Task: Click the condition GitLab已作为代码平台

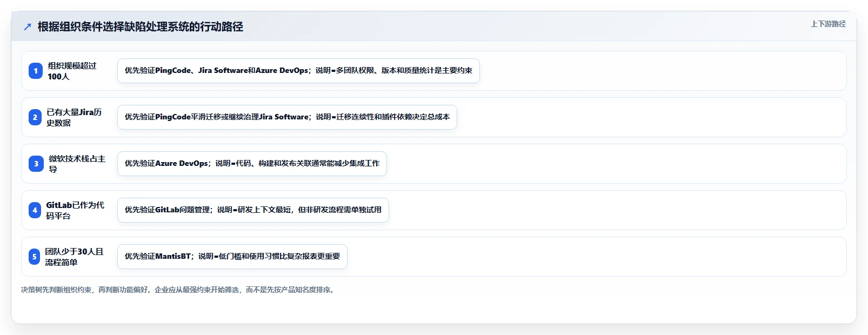Action: 75,210
